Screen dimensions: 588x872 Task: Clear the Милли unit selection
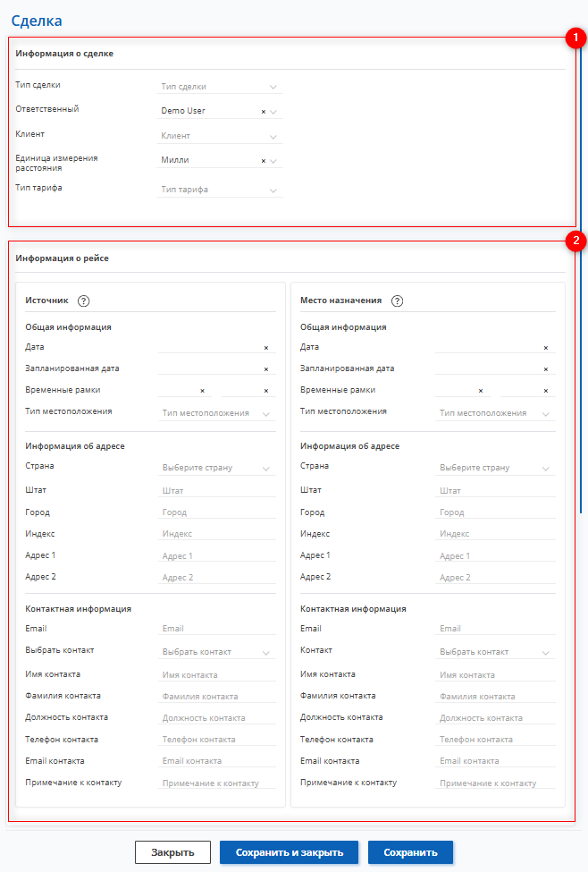(263, 161)
